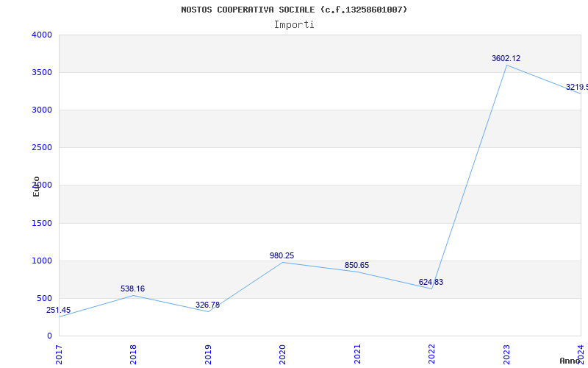Select the 624.83 data label
The width and height of the screenshot is (588, 368).
pyautogui.click(x=431, y=282)
